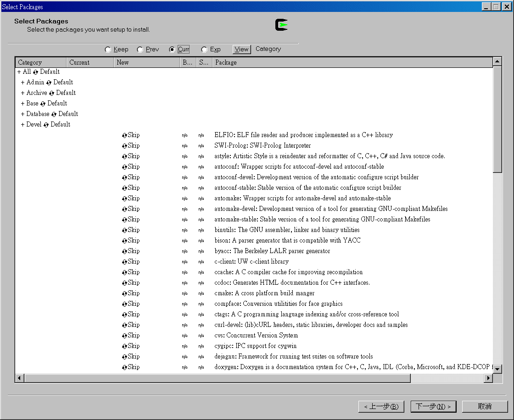Click the S... column header

click(x=205, y=62)
